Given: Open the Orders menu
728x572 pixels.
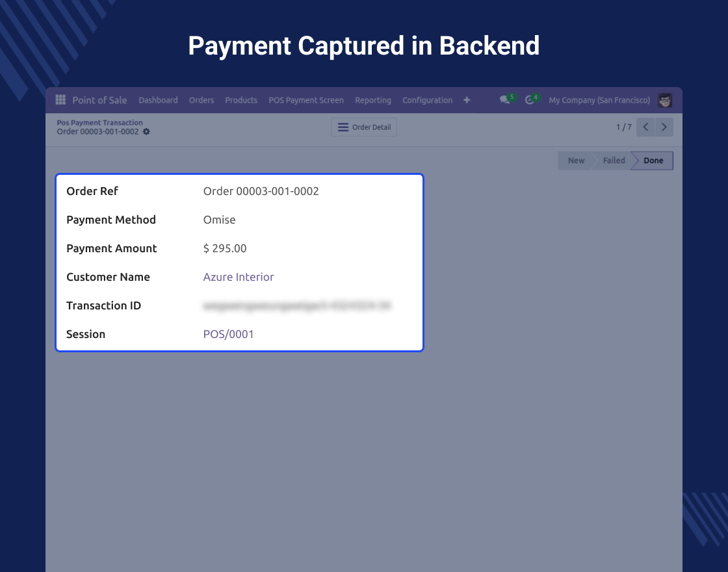Looking at the screenshot, I should tap(201, 100).
